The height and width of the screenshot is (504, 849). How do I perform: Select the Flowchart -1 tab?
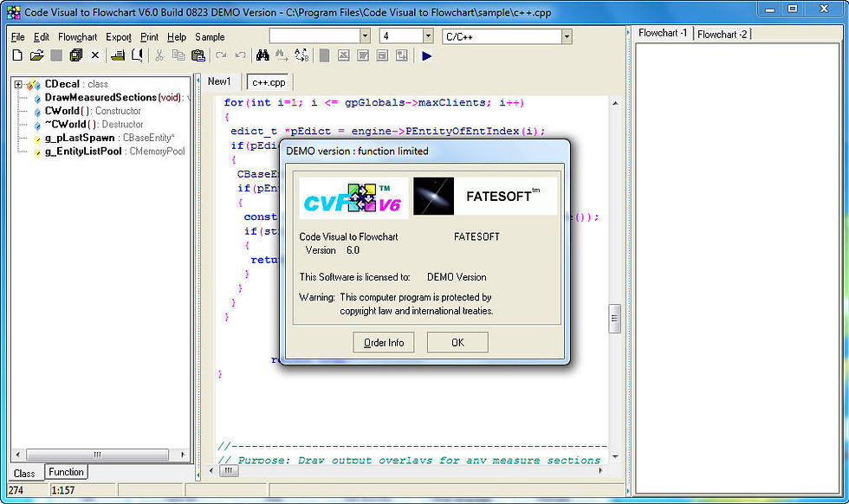point(663,33)
